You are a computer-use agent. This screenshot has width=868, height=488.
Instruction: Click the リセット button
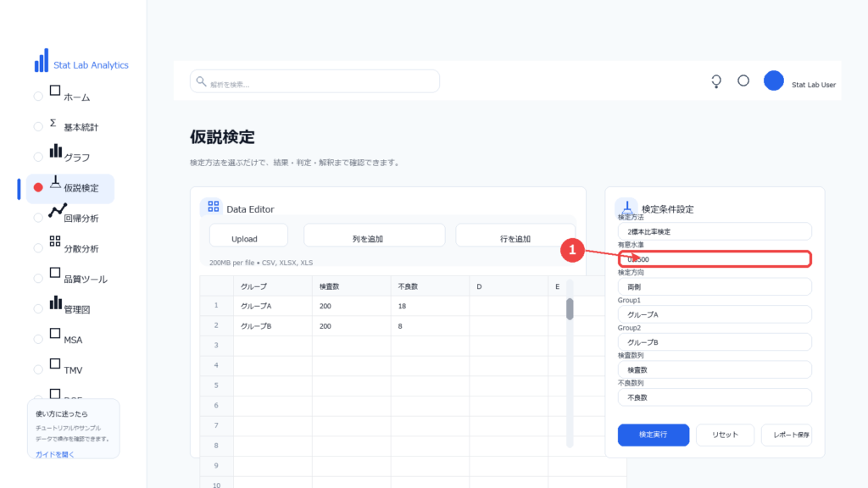point(725,435)
